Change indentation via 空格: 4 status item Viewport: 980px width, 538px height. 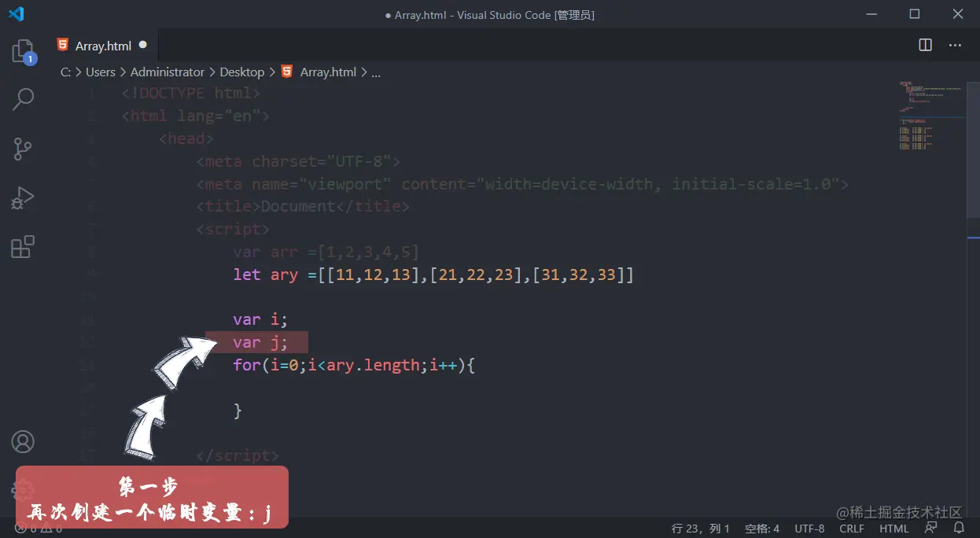click(761, 528)
